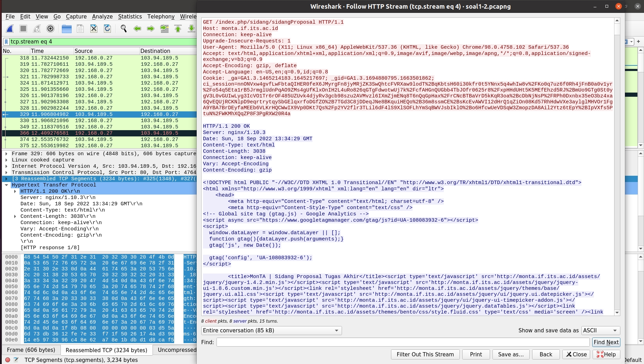Expand the Internet Protocol Version 4 item

(x=7, y=166)
